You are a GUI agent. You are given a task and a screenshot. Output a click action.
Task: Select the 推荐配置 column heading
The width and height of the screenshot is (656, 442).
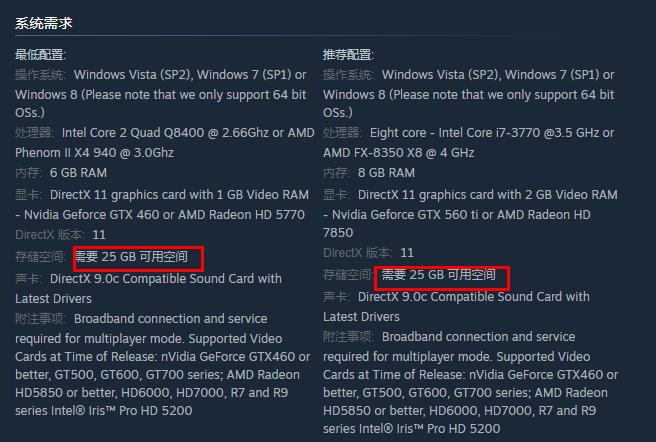coord(348,54)
